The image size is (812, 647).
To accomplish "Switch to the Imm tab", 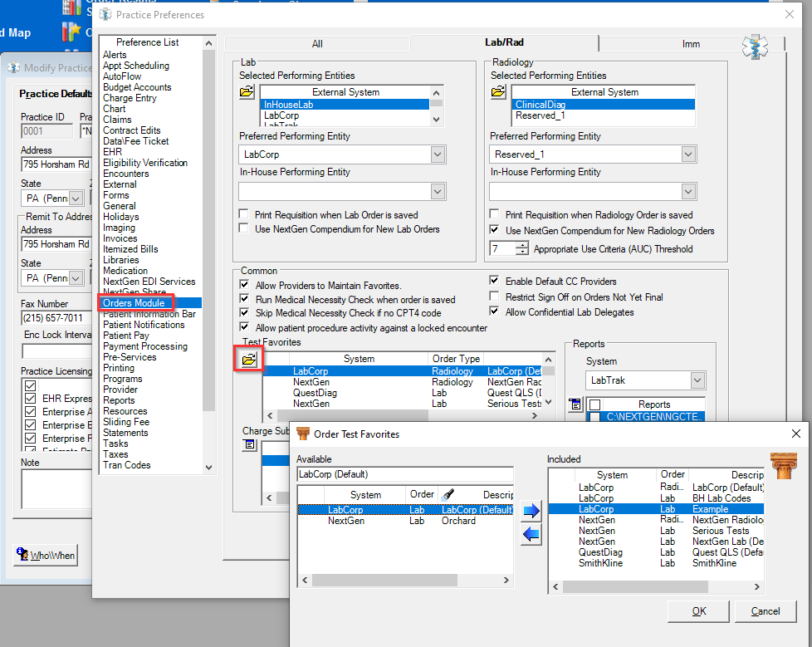I will (691, 44).
